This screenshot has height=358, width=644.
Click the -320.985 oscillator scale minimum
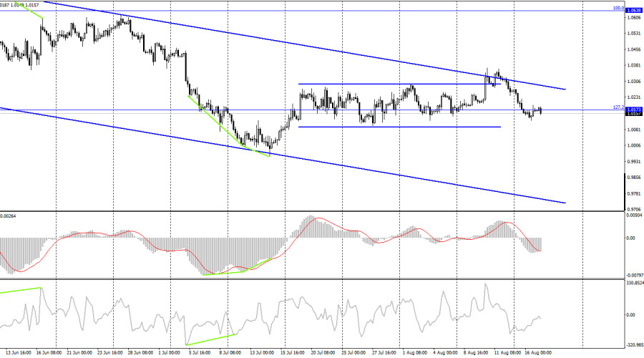pos(635,345)
